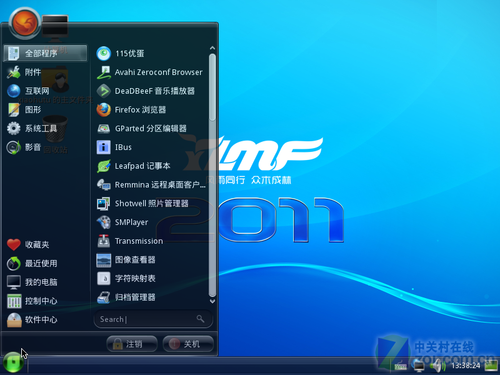The width and height of the screenshot is (500, 375).
Task: Open Leafpad 记事本 icon
Action: tap(104, 166)
